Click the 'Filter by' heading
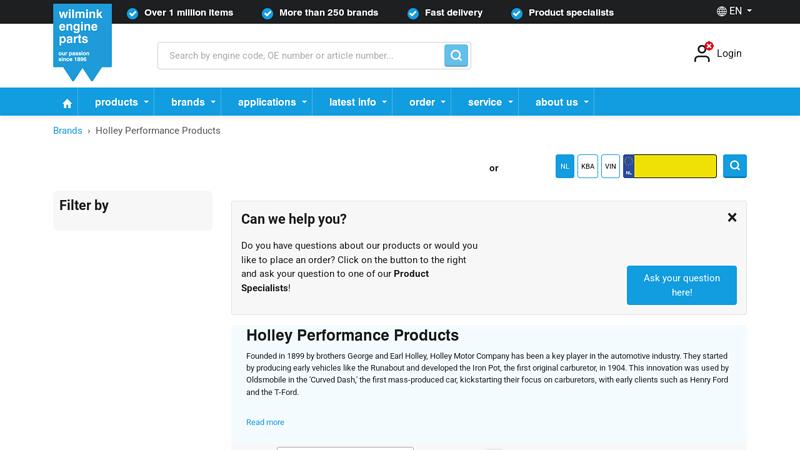The image size is (800, 450). click(x=84, y=205)
